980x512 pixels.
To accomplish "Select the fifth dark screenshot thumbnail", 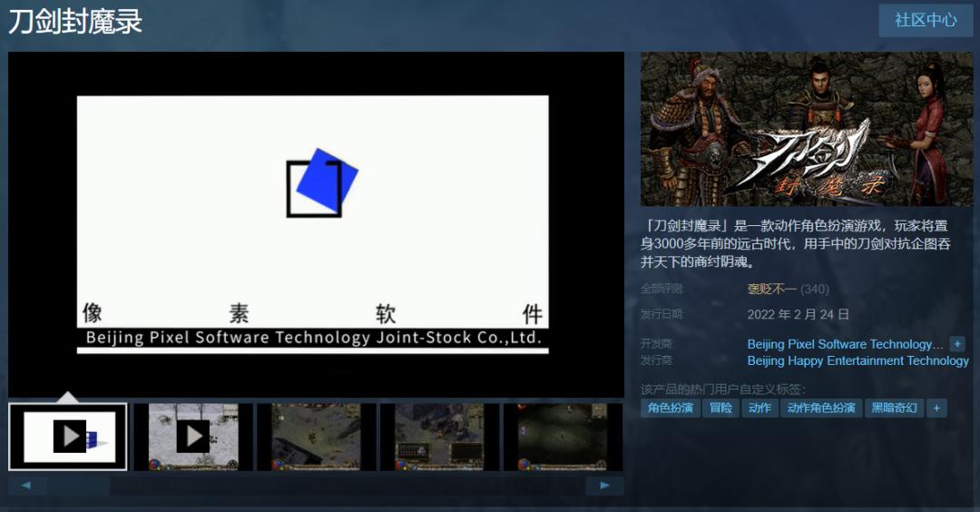I will [563, 437].
